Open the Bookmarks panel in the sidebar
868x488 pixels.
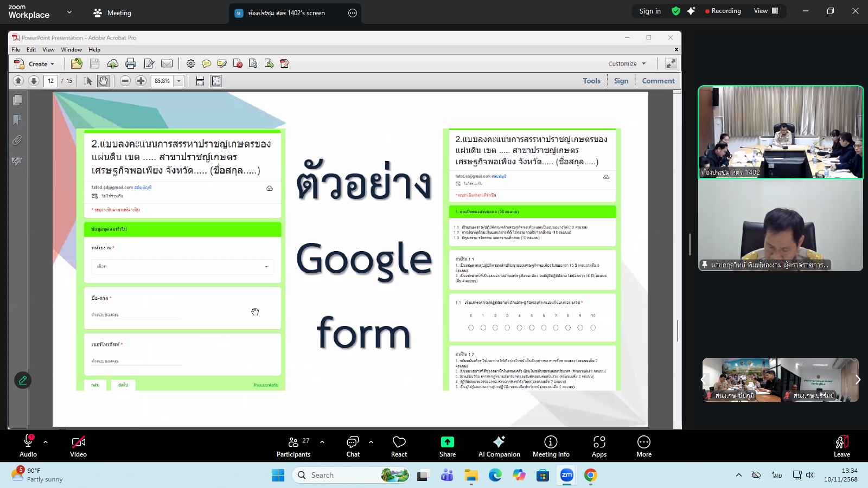point(17,120)
